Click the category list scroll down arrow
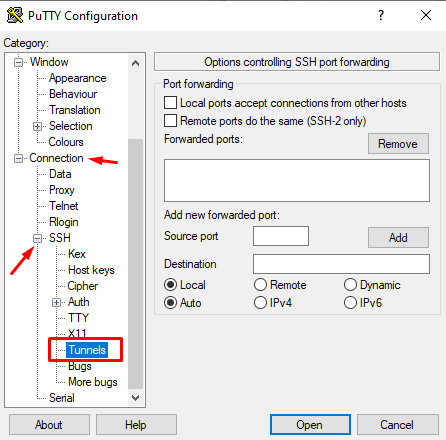The height and width of the screenshot is (440, 446). (135, 398)
